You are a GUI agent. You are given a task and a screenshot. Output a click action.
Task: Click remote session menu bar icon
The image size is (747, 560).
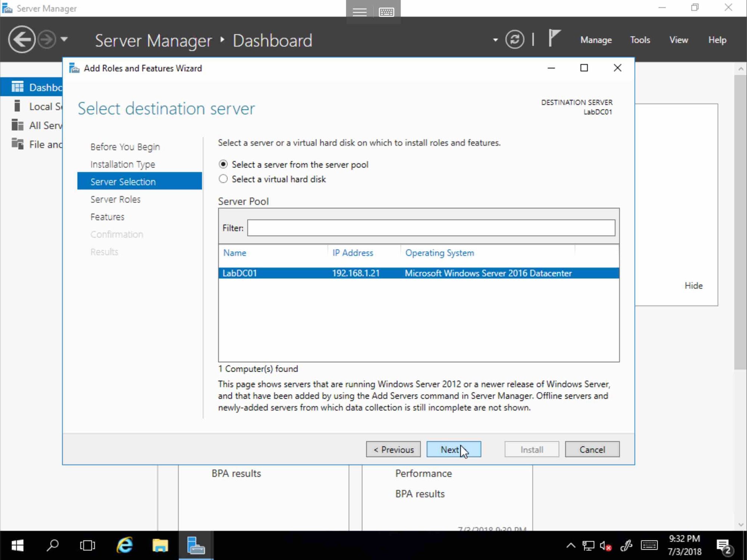(x=359, y=12)
